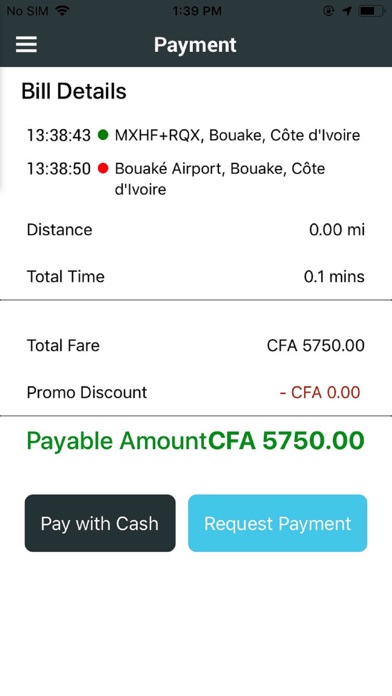The width and height of the screenshot is (392, 696).
Task: Tap the red drop-off location dot
Action: point(103,169)
